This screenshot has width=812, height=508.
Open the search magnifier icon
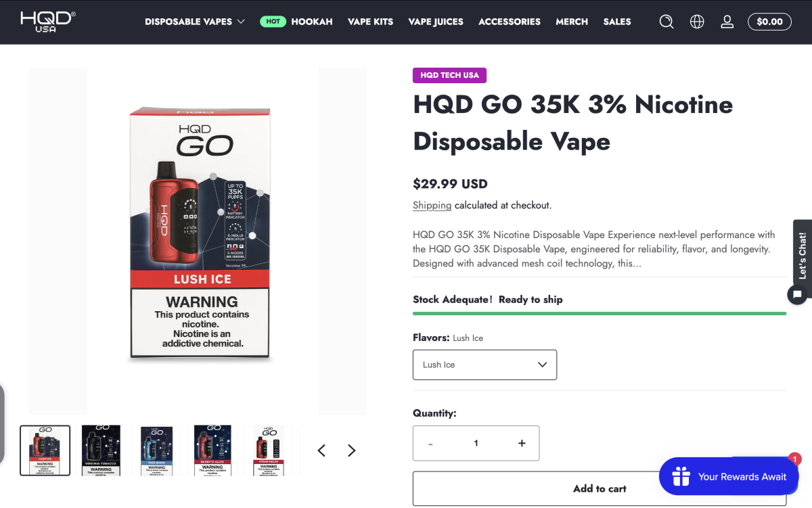click(x=667, y=22)
